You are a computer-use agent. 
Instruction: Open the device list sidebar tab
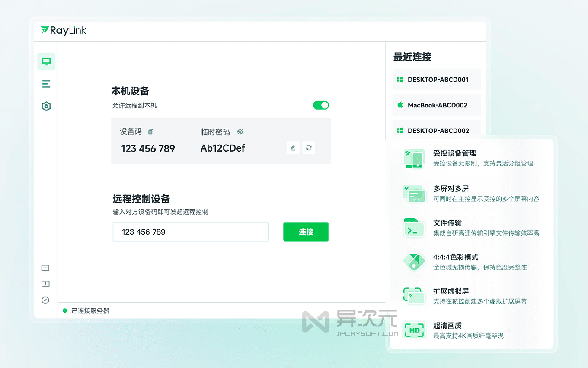coord(46,84)
